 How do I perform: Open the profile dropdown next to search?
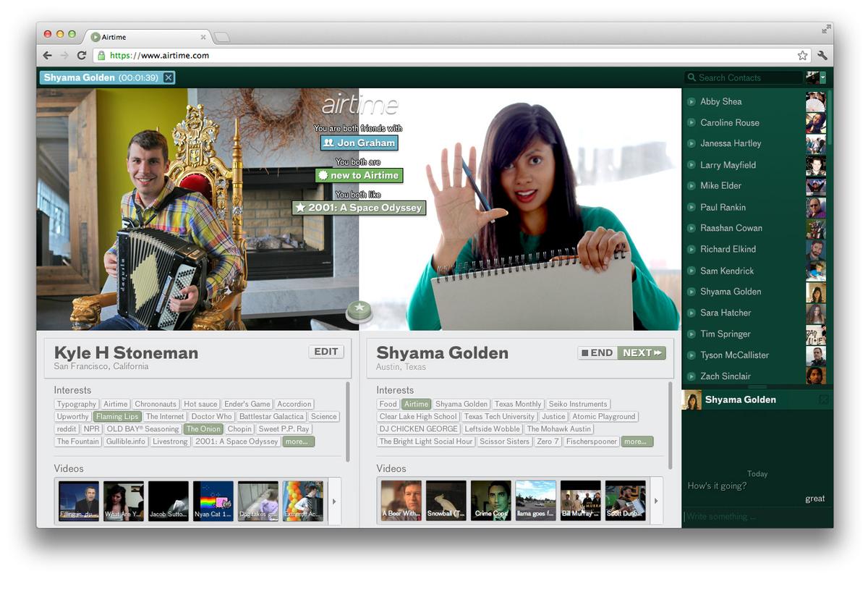coord(822,77)
